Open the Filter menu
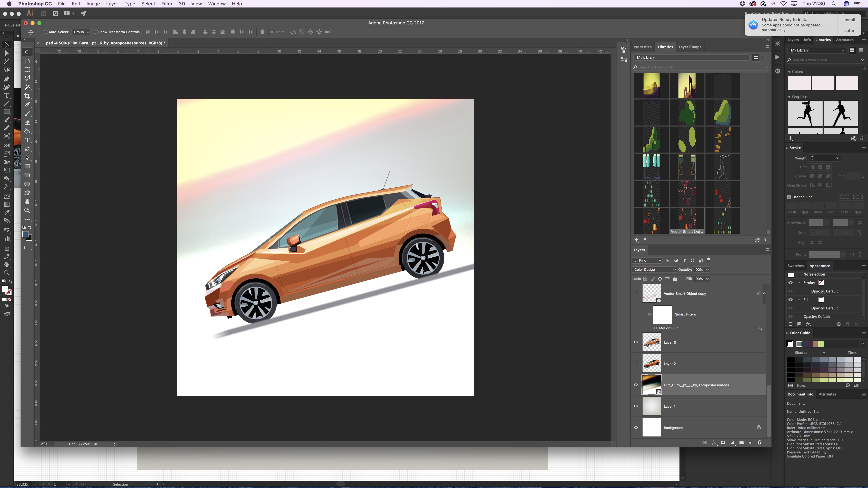This screenshot has height=488, width=868. (166, 4)
